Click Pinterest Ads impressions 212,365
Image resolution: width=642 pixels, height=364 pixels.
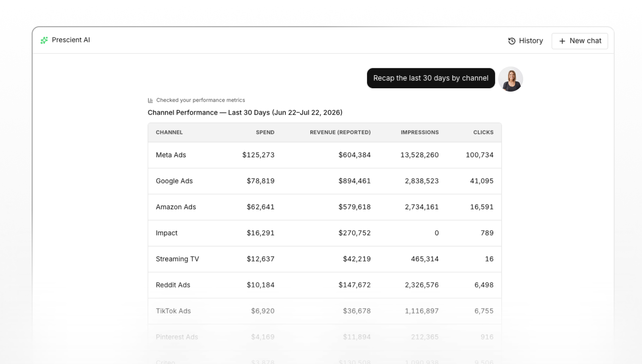click(425, 337)
